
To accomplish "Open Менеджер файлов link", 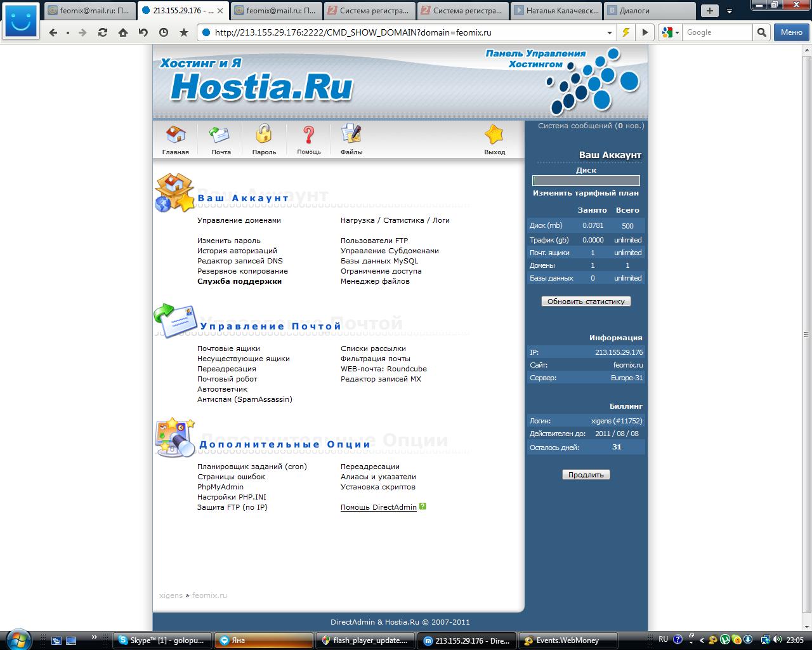I will tap(375, 281).
